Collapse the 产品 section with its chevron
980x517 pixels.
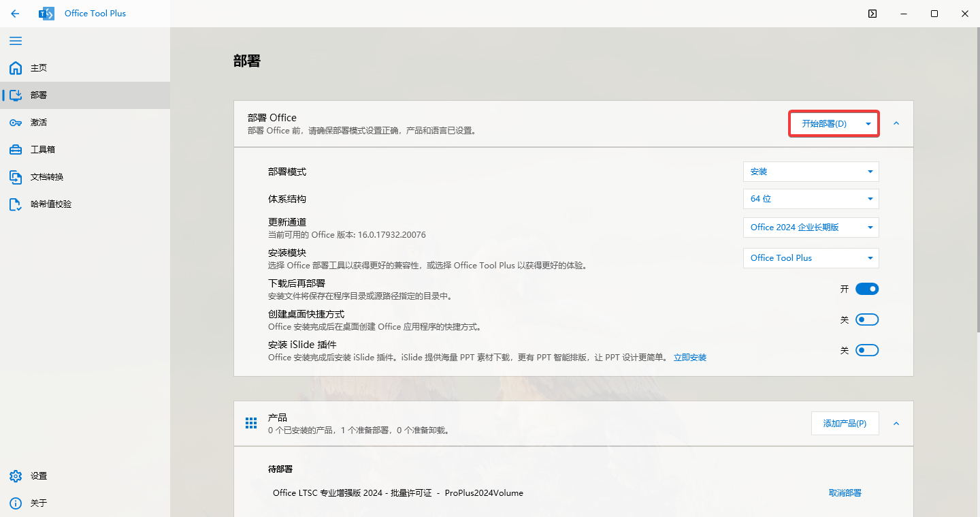point(896,423)
